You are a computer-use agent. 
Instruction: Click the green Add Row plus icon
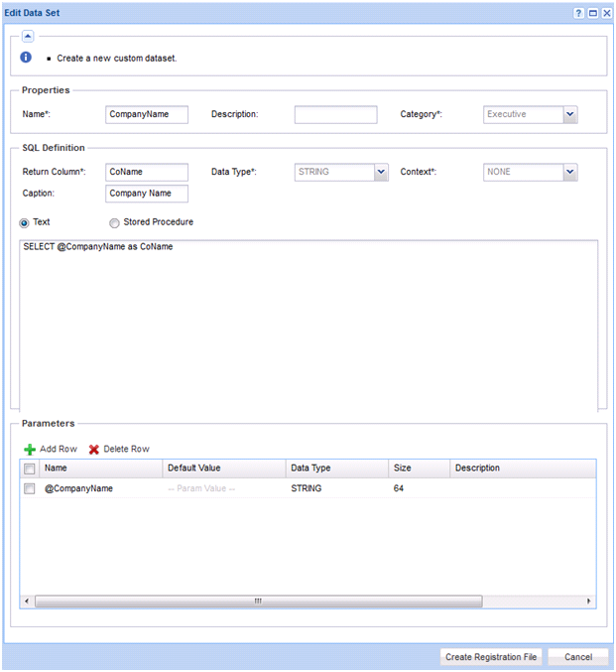click(30, 449)
